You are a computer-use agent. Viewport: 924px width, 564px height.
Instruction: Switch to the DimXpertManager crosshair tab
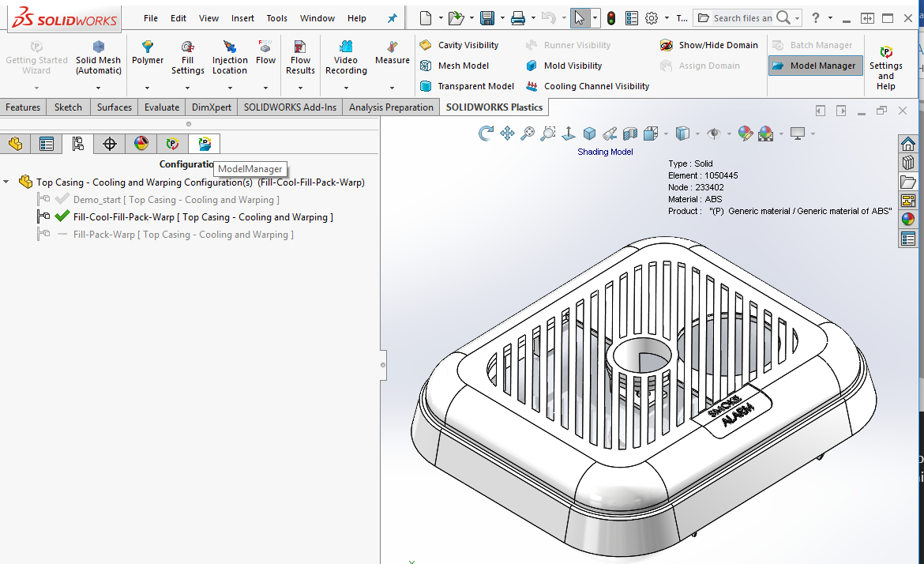point(110,143)
